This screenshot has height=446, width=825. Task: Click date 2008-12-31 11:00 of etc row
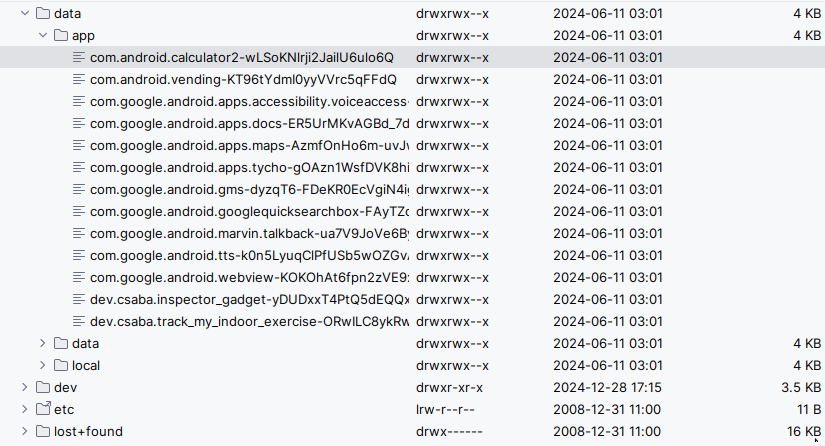click(x=607, y=409)
